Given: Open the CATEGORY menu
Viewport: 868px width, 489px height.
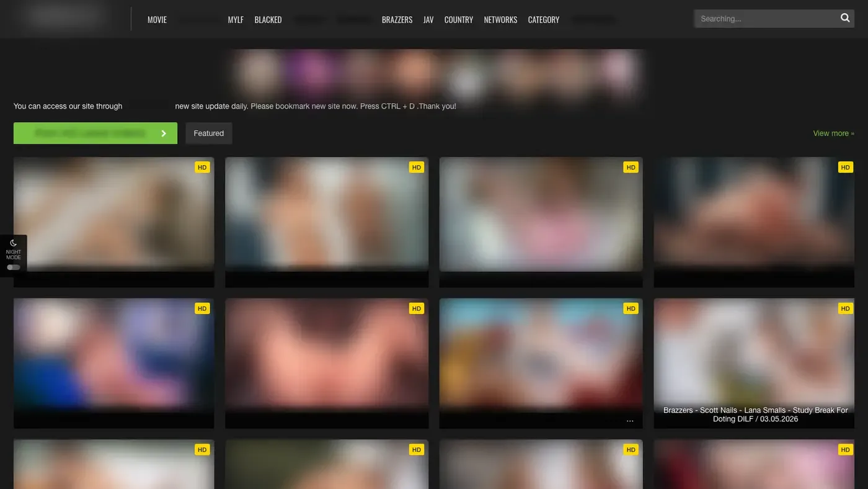Looking at the screenshot, I should [x=544, y=20].
